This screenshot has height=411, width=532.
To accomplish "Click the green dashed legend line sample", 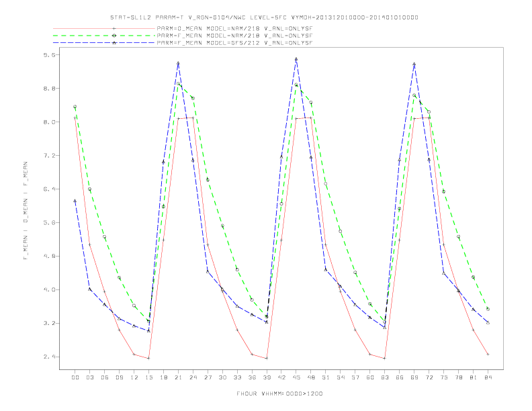I will tap(104, 36).
